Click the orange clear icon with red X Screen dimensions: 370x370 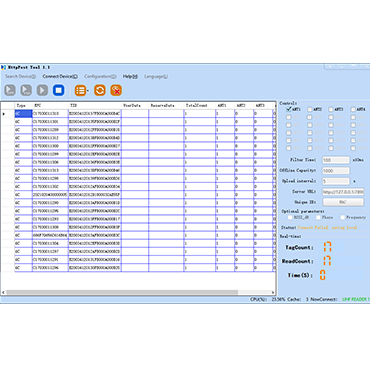(x=116, y=90)
